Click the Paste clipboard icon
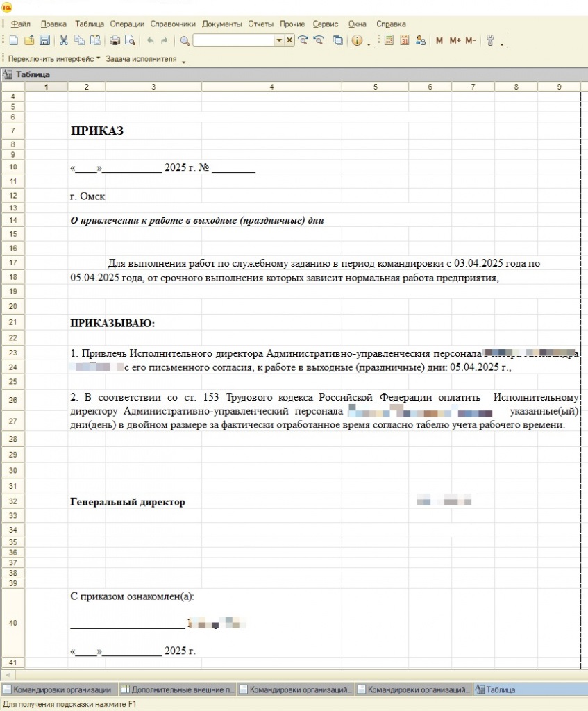Screen dimensions: 588x711 (x=95, y=41)
